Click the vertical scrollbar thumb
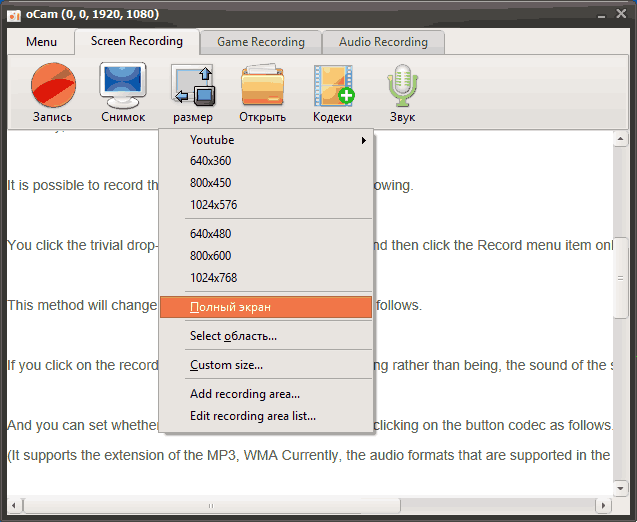637x522 pixels. point(620,278)
